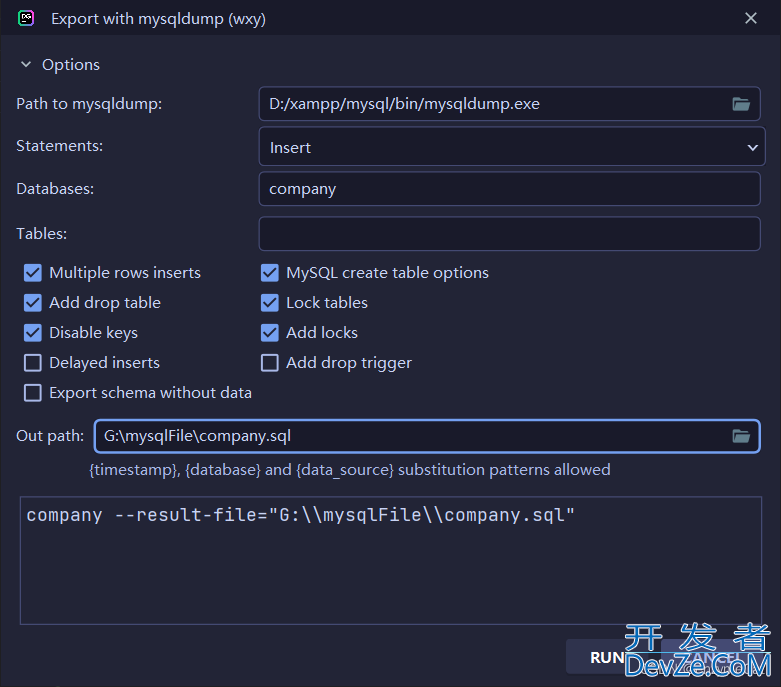This screenshot has width=781, height=687.
Task: Uncheck Multiple rows inserts
Action: (33, 273)
